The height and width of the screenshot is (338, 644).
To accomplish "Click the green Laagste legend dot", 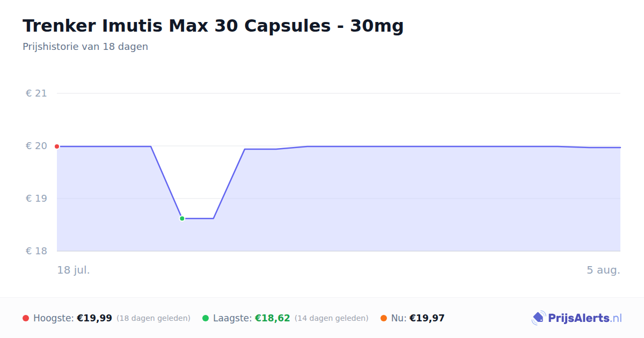I will [206, 318].
